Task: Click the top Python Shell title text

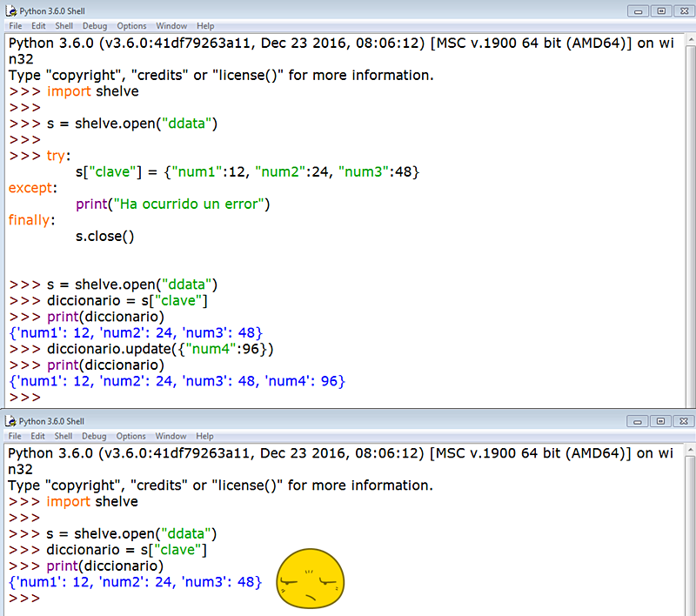Action: [52, 11]
